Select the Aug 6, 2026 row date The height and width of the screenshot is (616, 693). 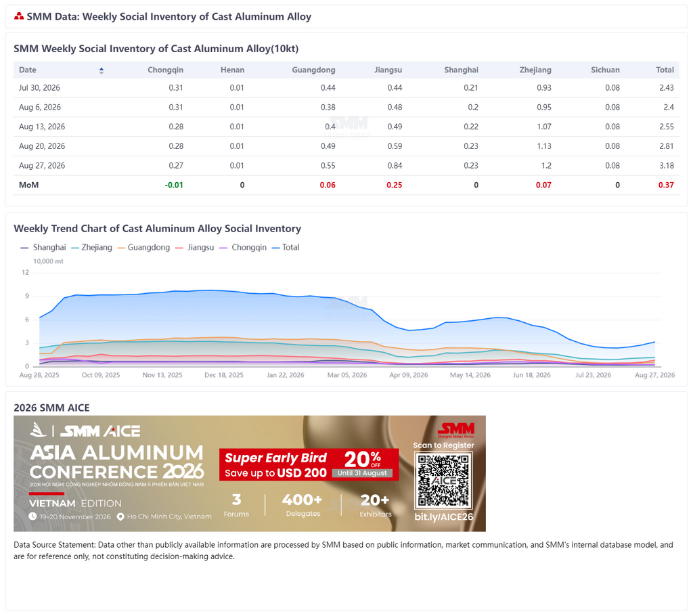(x=40, y=107)
